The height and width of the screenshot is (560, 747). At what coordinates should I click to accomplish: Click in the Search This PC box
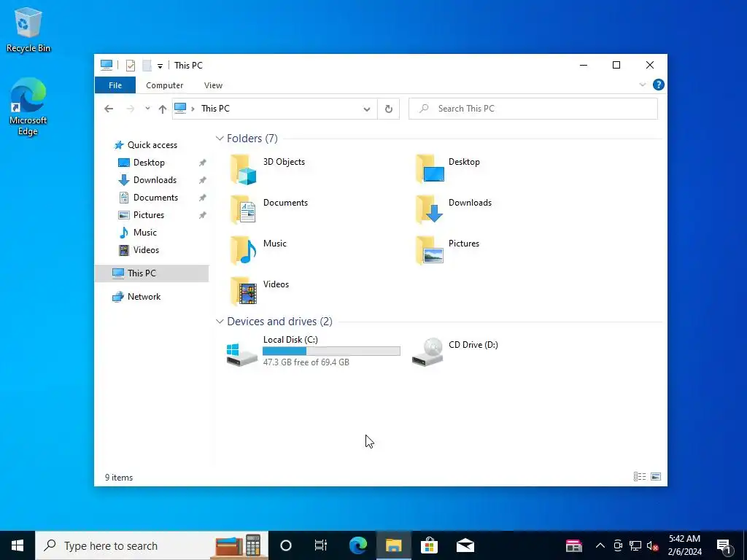tap(533, 109)
